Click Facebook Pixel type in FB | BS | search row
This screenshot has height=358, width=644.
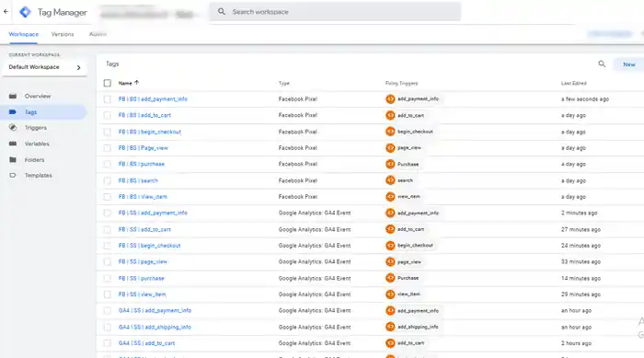(298, 180)
